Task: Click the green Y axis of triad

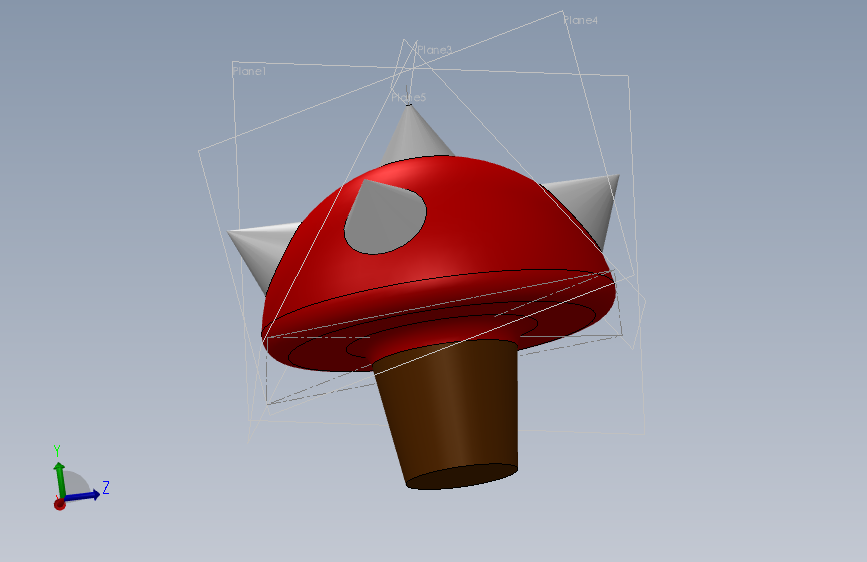Action: (x=59, y=480)
